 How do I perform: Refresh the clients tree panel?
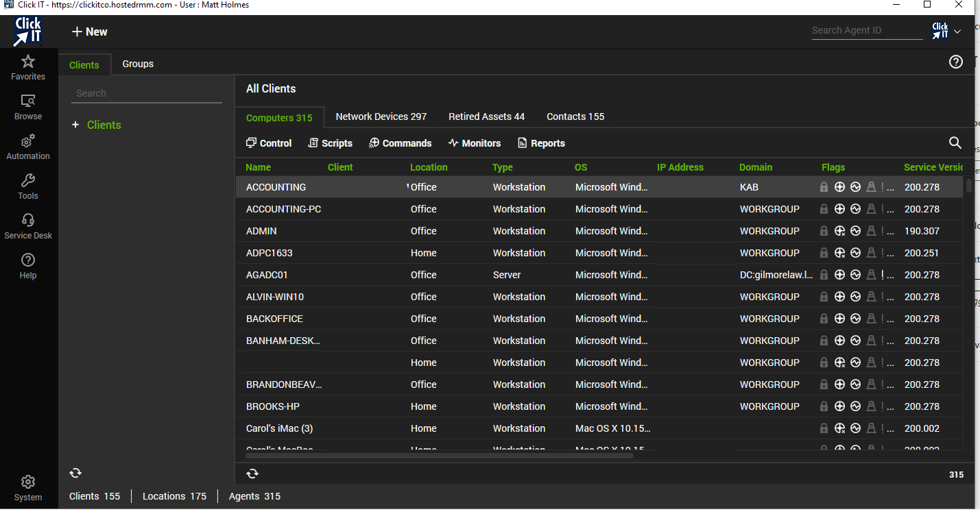(75, 473)
